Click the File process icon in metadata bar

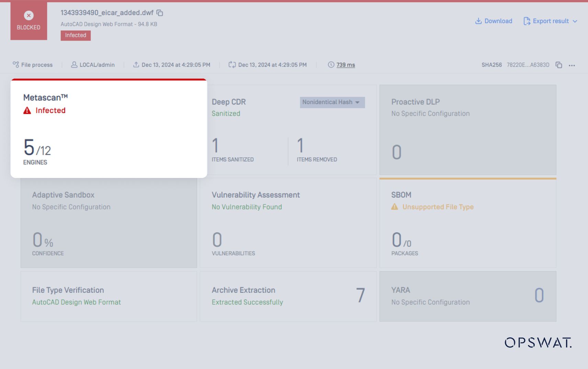tap(15, 65)
